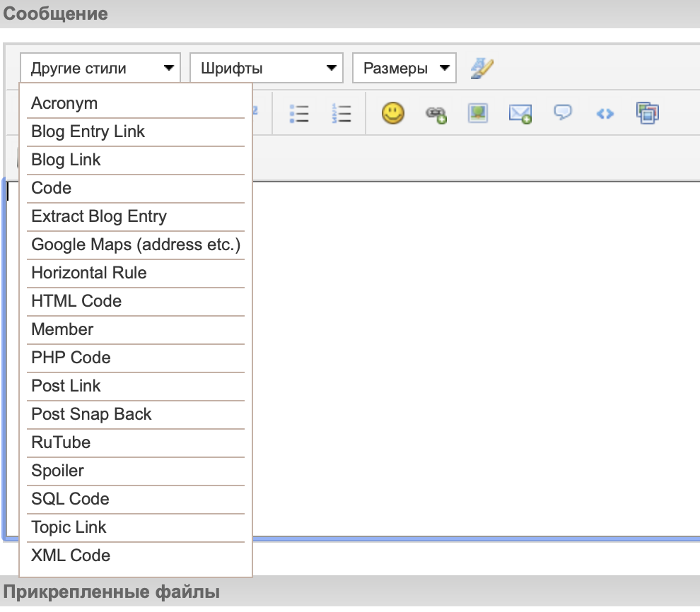Select the Blog Link option
700x612 pixels.
click(x=136, y=160)
